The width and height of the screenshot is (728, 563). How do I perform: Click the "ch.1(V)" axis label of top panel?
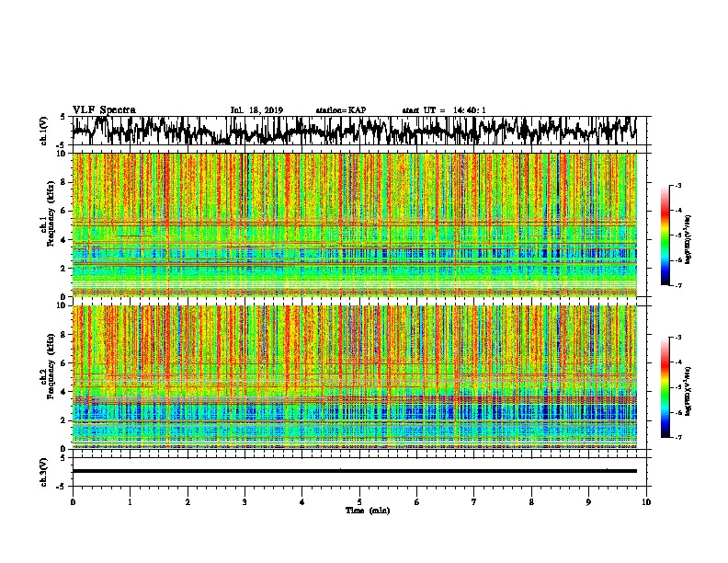tap(43, 131)
